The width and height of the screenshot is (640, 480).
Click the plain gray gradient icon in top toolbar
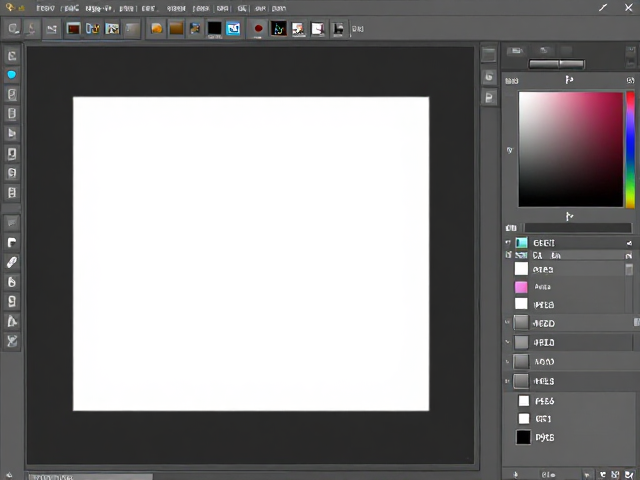(x=132, y=29)
